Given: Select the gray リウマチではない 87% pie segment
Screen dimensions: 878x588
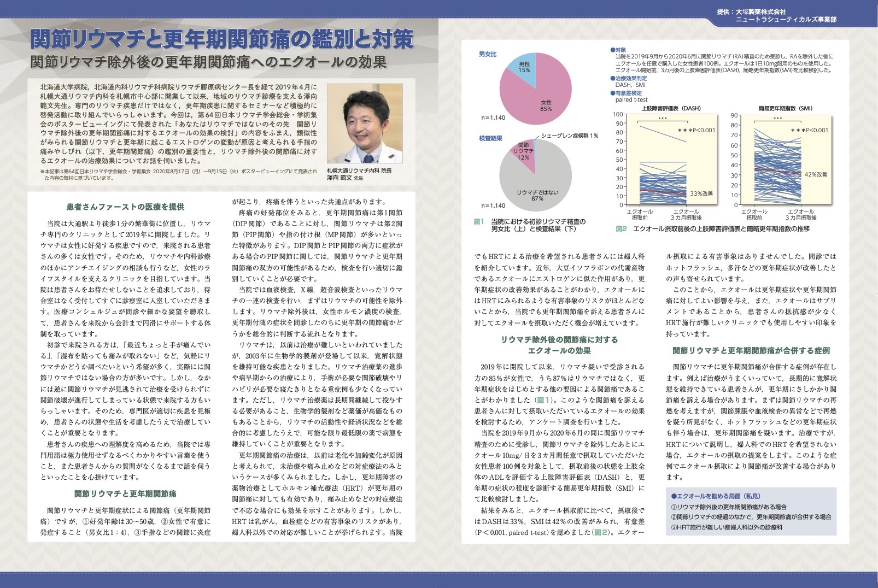Looking at the screenshot, I should click(538, 186).
